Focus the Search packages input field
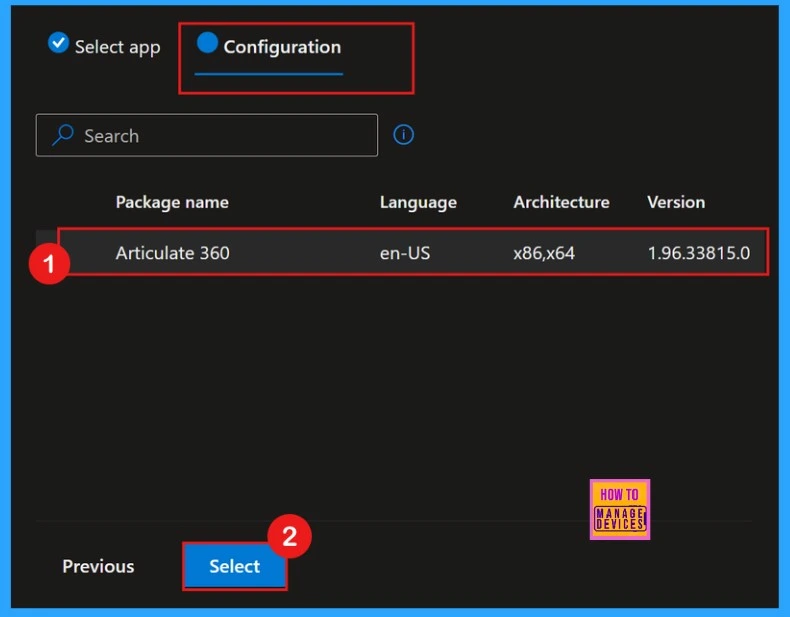Viewport: 790px width, 617px height. click(207, 135)
